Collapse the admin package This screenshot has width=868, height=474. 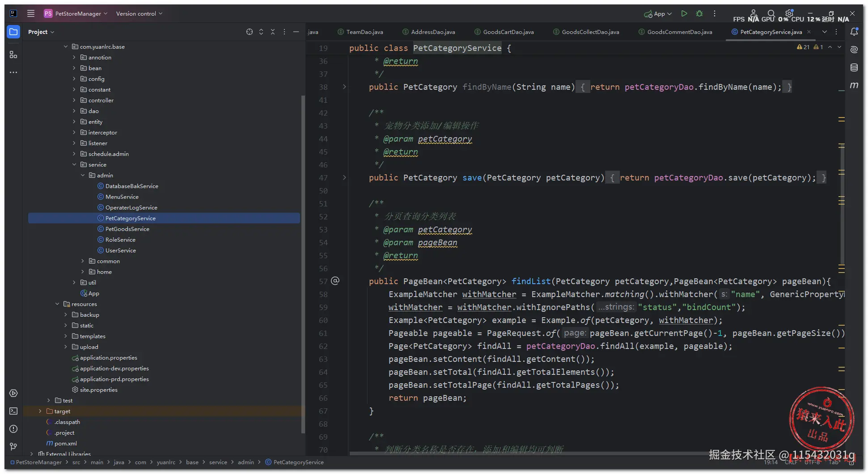pos(83,175)
